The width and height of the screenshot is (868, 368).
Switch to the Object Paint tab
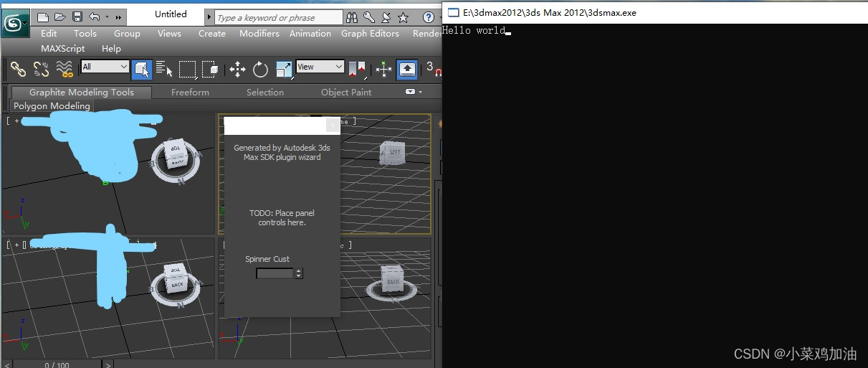(x=346, y=92)
